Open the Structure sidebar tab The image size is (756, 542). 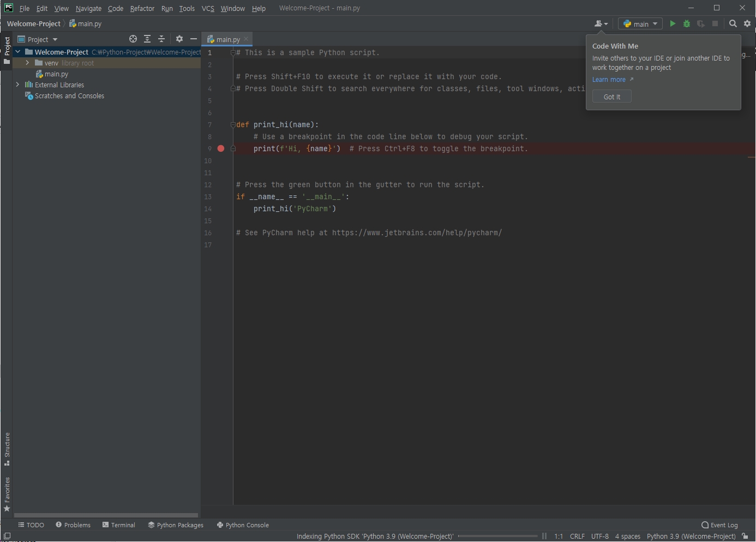[x=7, y=449]
